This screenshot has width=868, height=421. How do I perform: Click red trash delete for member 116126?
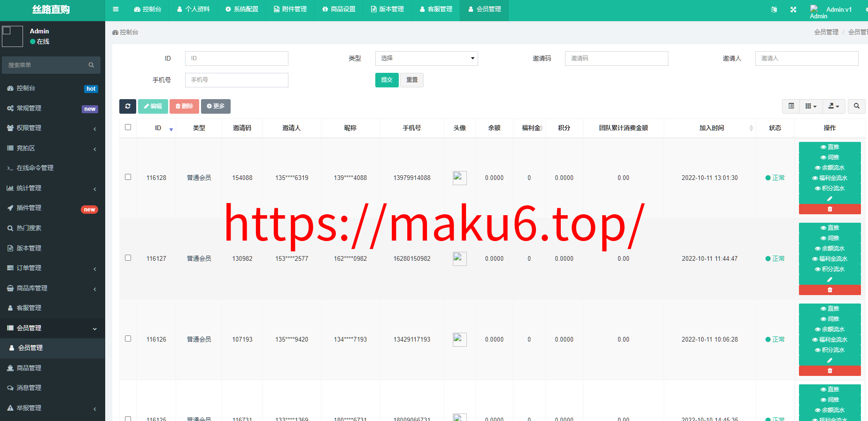pyautogui.click(x=830, y=371)
